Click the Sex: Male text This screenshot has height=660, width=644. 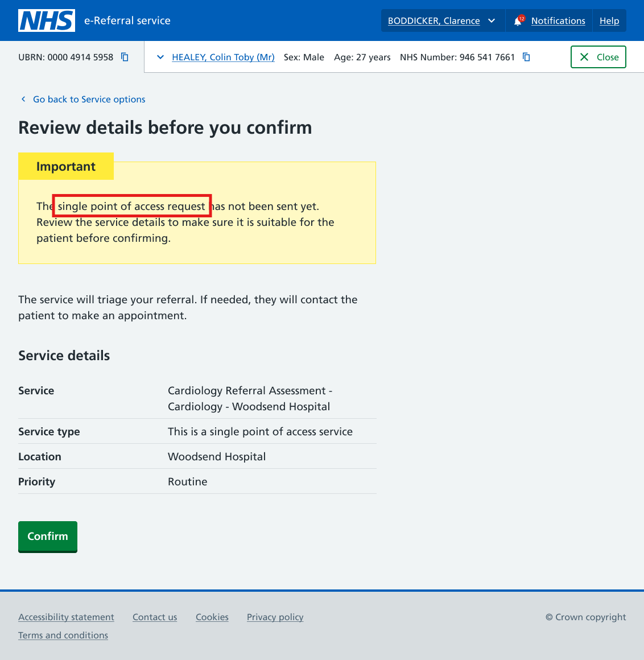pyautogui.click(x=304, y=57)
